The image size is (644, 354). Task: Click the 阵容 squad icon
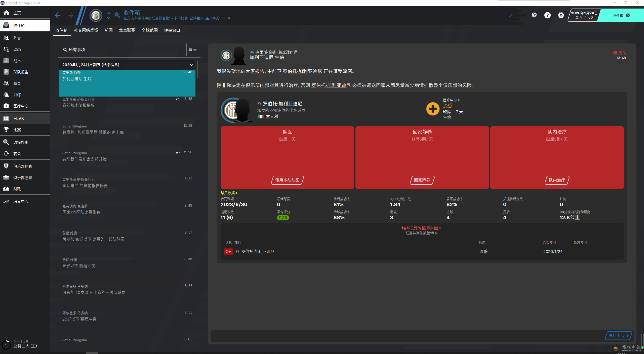[6, 38]
